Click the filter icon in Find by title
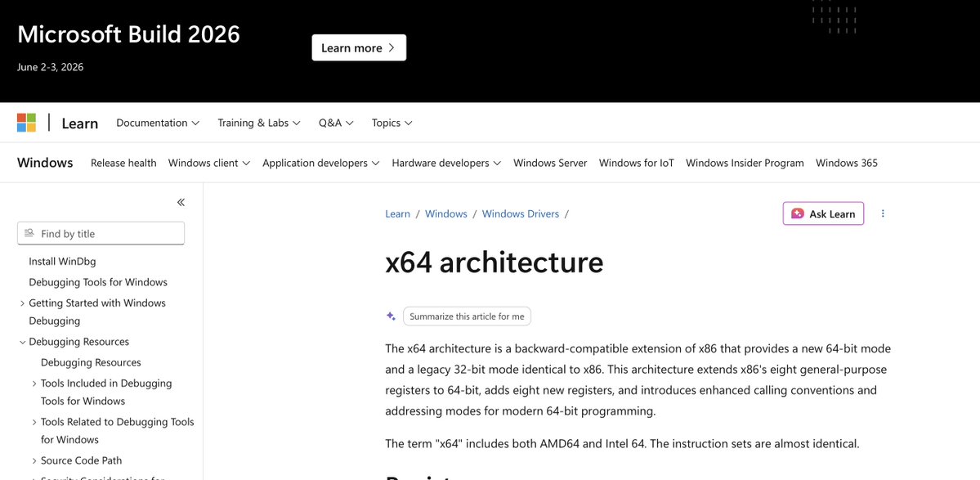 click(x=29, y=233)
